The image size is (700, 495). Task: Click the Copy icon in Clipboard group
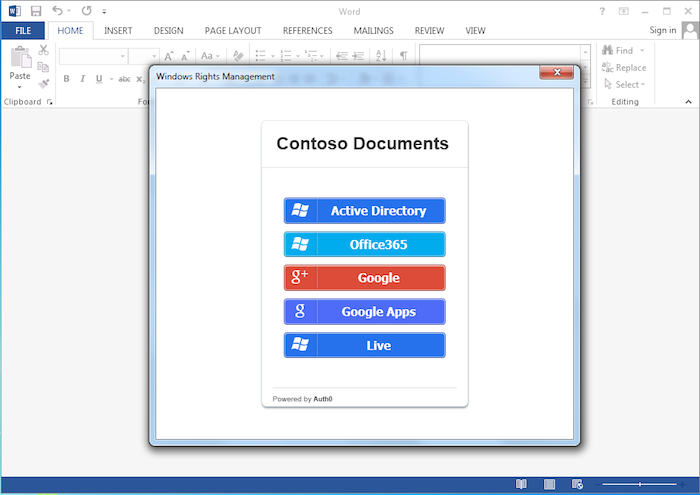pos(43,67)
